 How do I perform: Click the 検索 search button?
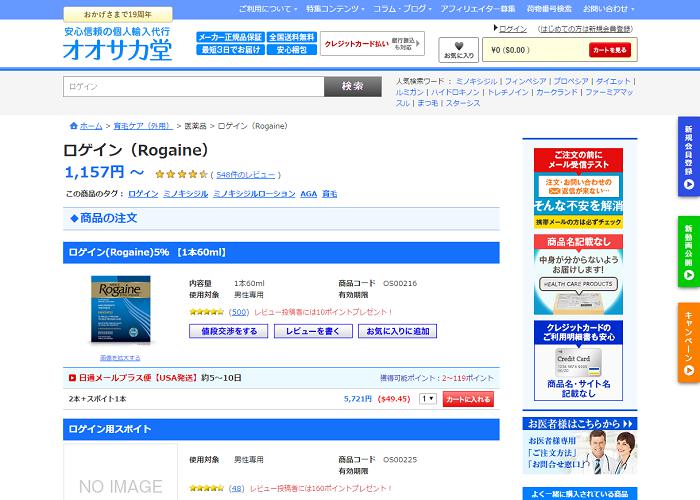point(353,87)
